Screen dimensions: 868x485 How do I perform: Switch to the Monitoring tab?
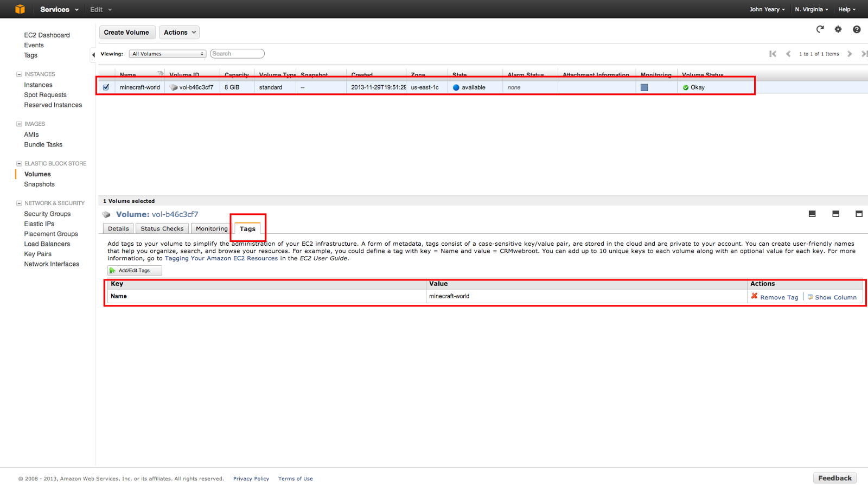pyautogui.click(x=212, y=229)
